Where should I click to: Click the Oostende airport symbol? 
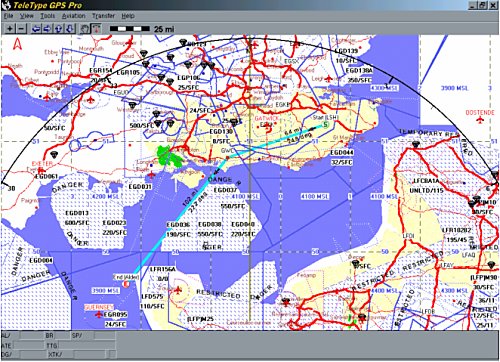pos(480,120)
